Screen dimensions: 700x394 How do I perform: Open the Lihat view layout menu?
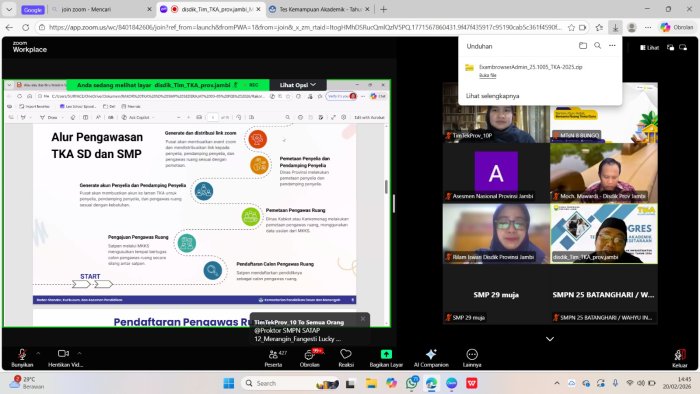650,47
